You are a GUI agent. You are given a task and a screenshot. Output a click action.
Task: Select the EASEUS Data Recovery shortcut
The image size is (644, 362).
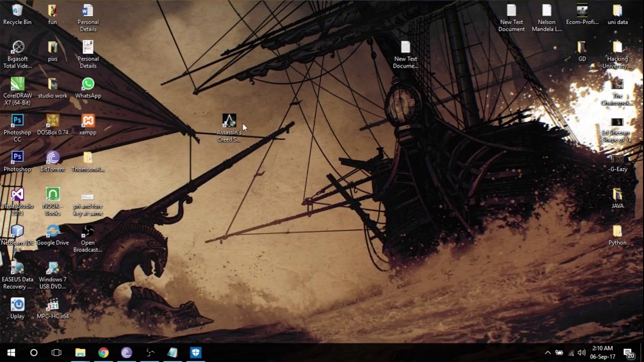click(x=18, y=275)
